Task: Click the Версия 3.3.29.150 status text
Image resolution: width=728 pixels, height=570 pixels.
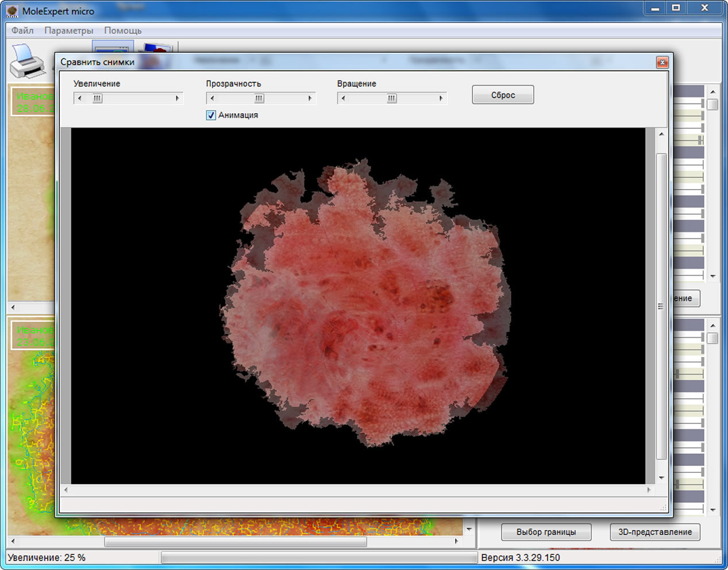Action: click(521, 557)
